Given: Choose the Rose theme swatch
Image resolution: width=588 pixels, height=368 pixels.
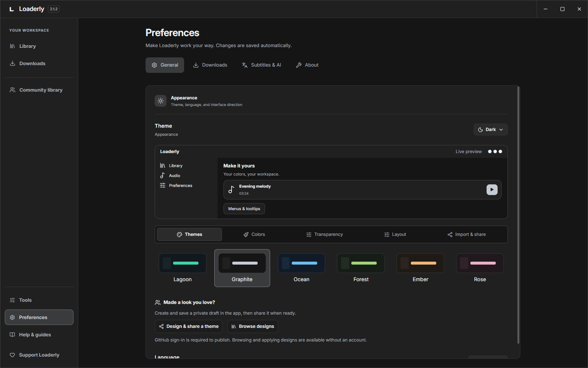Looking at the screenshot, I should coord(480,268).
